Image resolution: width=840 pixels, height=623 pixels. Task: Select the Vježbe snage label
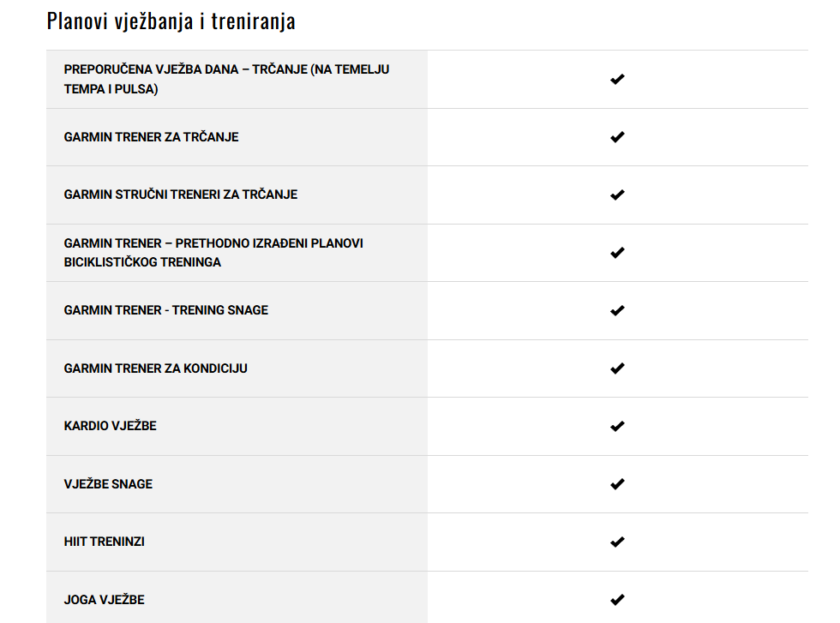tap(108, 483)
